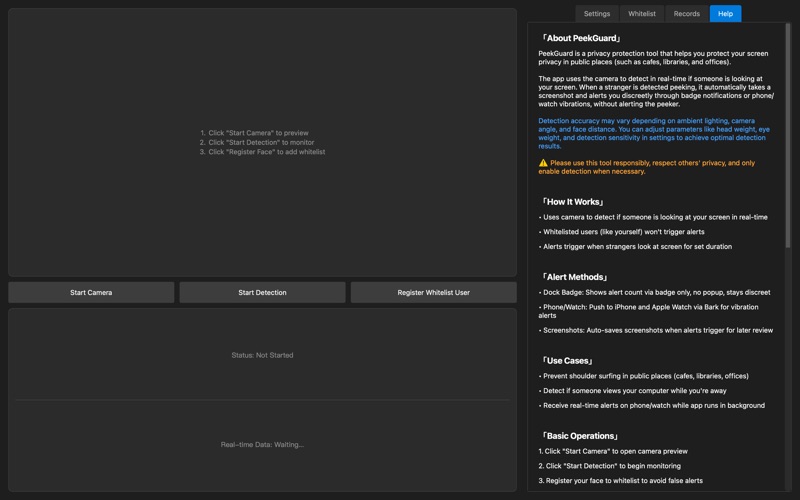Click the warning triangle icon in Help
The height and width of the screenshot is (500, 800).
click(543, 163)
